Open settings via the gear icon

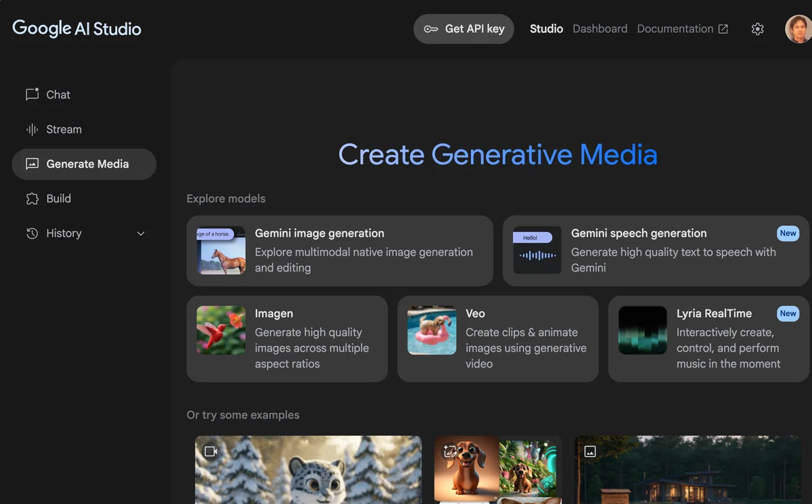758,29
